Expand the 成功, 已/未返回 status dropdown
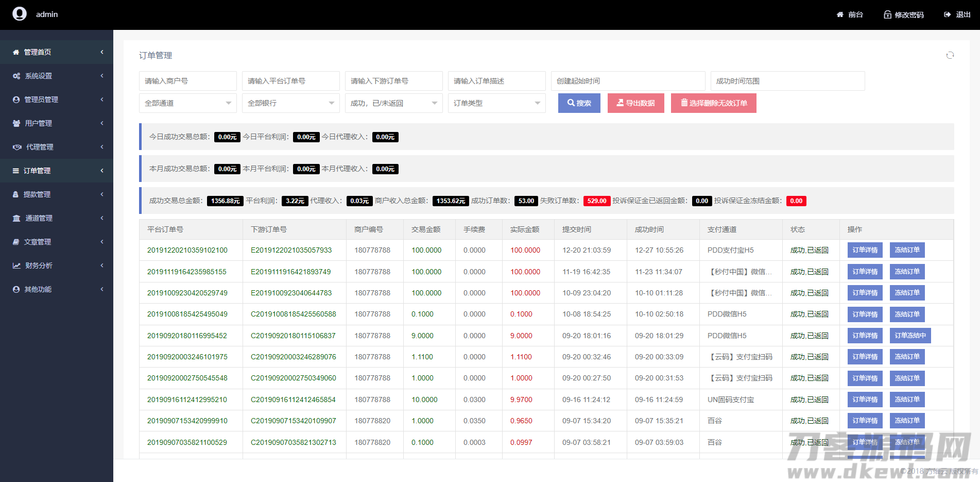The height and width of the screenshot is (482, 980). click(393, 103)
